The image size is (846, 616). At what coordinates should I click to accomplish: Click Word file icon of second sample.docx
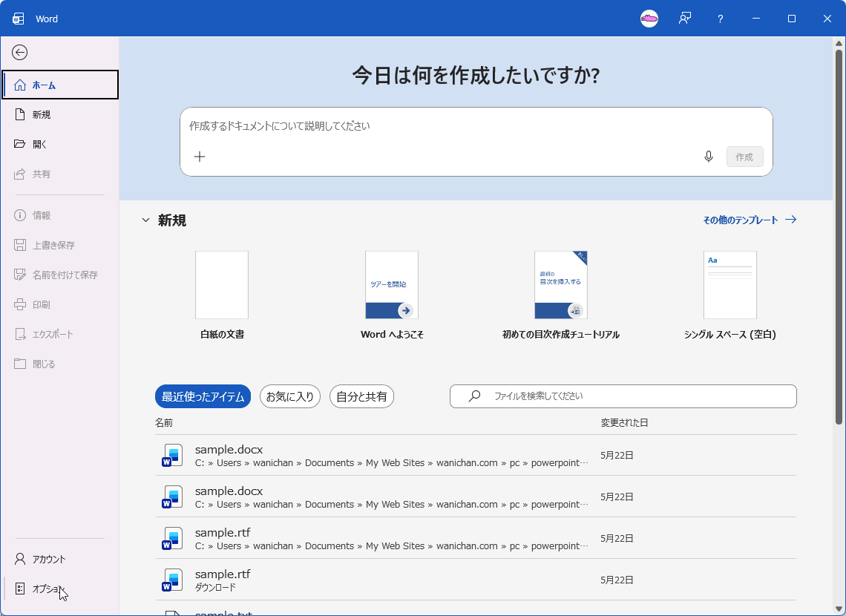[x=172, y=497]
